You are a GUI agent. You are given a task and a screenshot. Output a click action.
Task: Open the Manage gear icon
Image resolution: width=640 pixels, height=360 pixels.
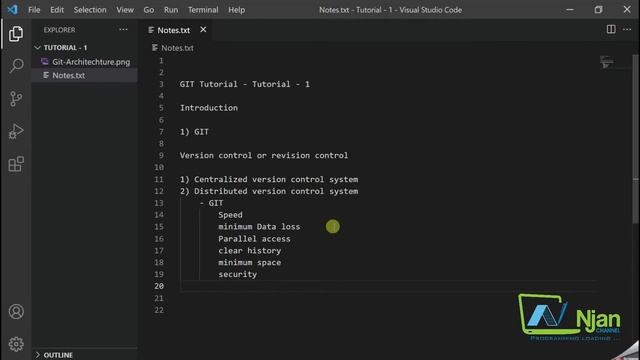coord(16,344)
